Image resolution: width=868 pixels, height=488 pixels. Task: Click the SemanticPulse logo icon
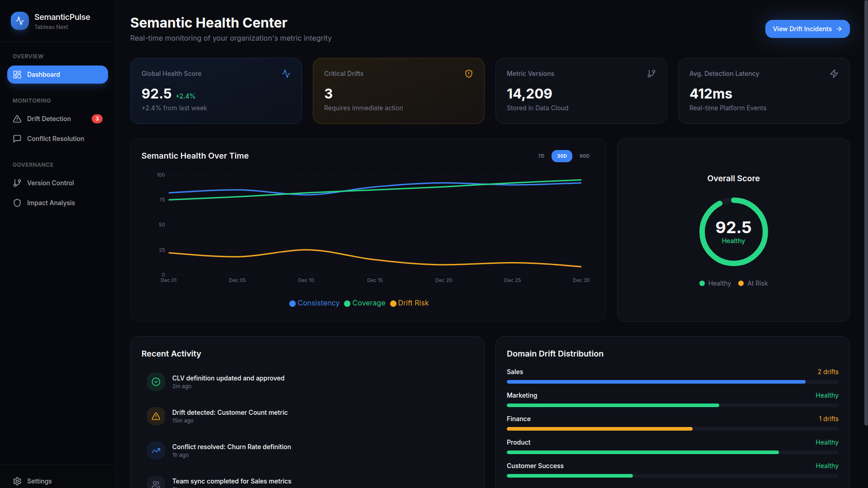point(20,21)
